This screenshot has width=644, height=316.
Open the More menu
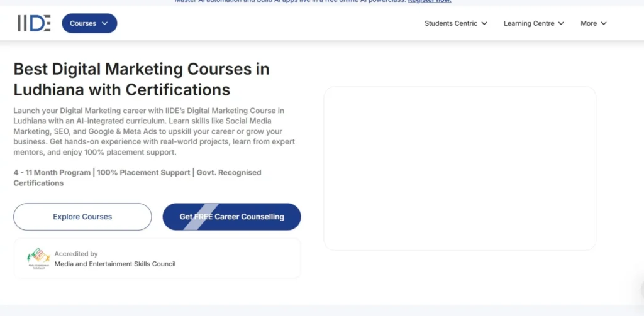(594, 23)
